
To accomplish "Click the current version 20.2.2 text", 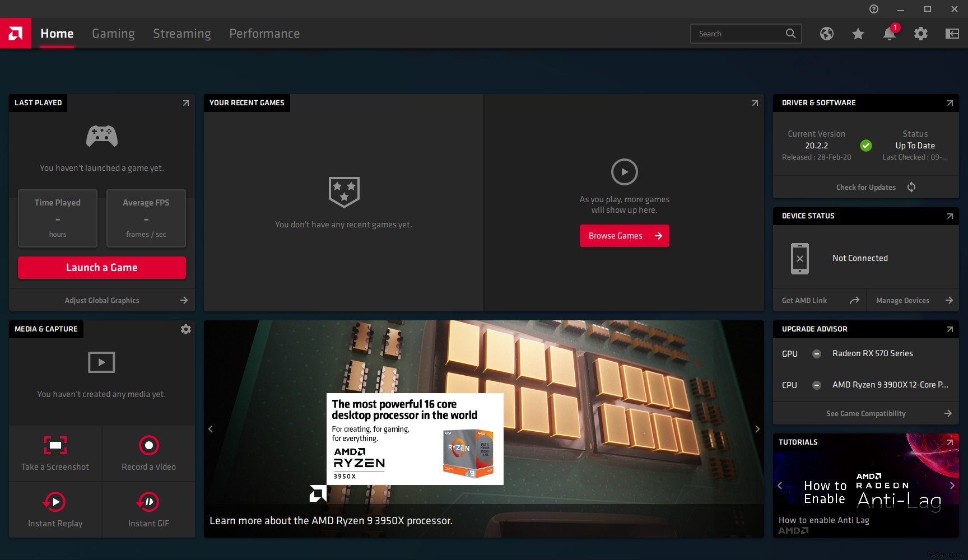I will pyautogui.click(x=817, y=146).
